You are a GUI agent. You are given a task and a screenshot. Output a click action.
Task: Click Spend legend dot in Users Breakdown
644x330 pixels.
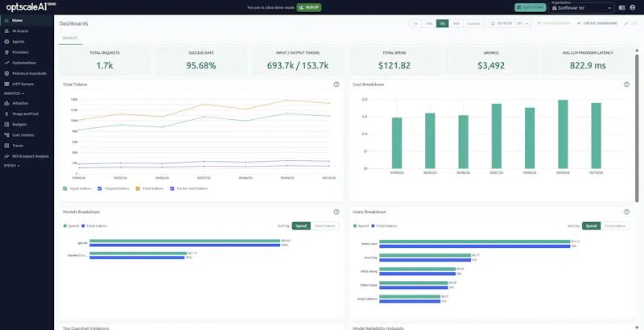click(x=355, y=225)
